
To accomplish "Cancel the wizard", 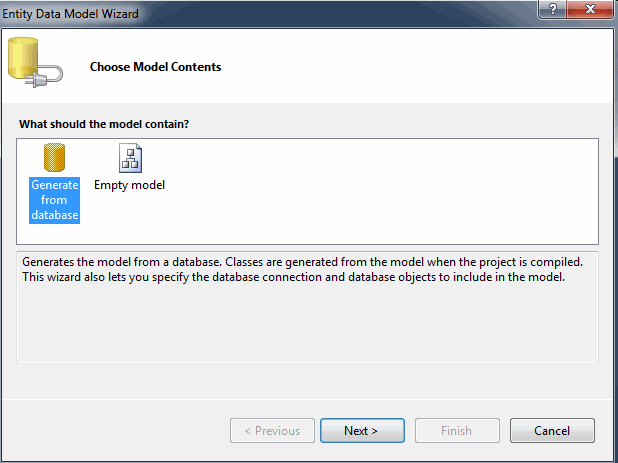I will pyautogui.click(x=552, y=430).
